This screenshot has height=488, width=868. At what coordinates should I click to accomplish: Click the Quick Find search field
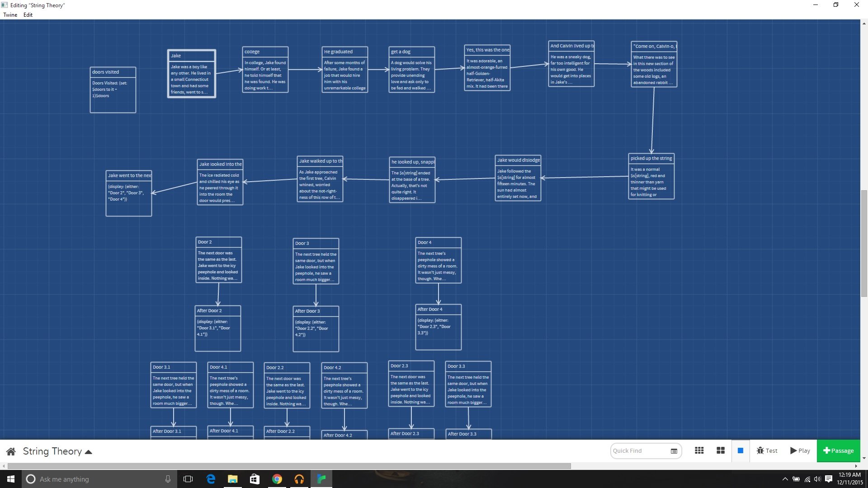[x=637, y=450]
